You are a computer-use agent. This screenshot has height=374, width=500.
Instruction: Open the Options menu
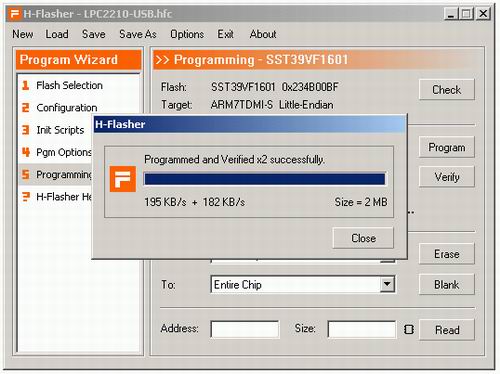click(187, 34)
